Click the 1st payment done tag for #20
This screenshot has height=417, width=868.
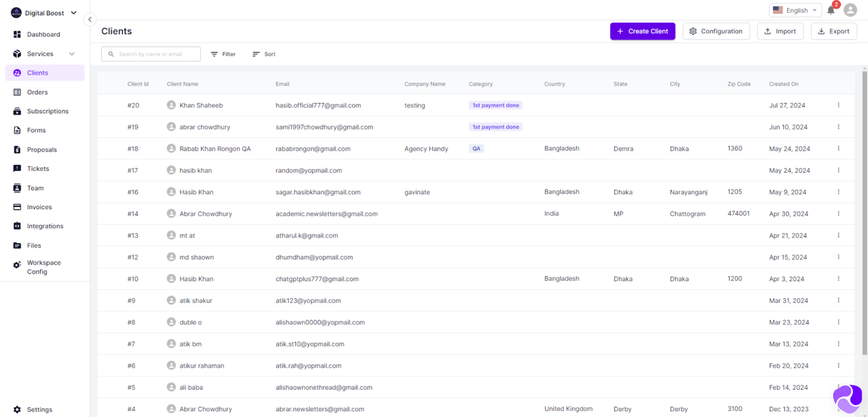(x=495, y=105)
